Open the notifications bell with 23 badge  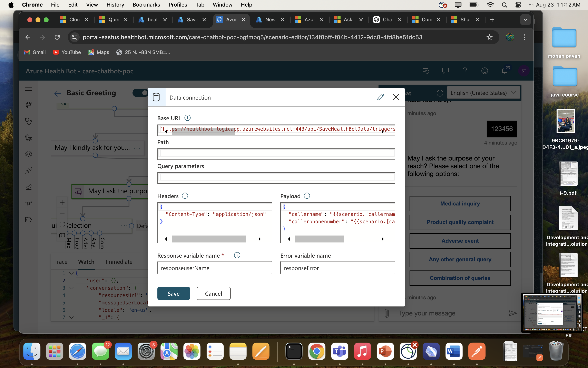(504, 71)
